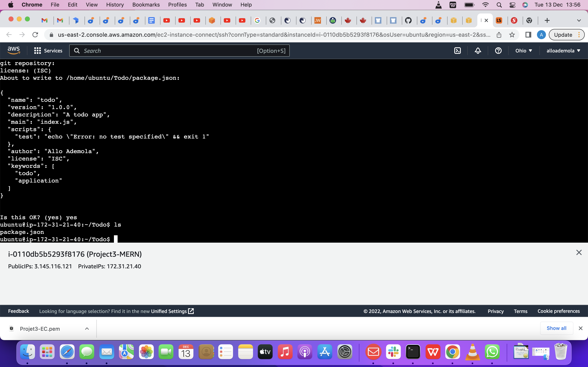Switch to the GitHub tab
588x367 pixels.
pos(408,20)
